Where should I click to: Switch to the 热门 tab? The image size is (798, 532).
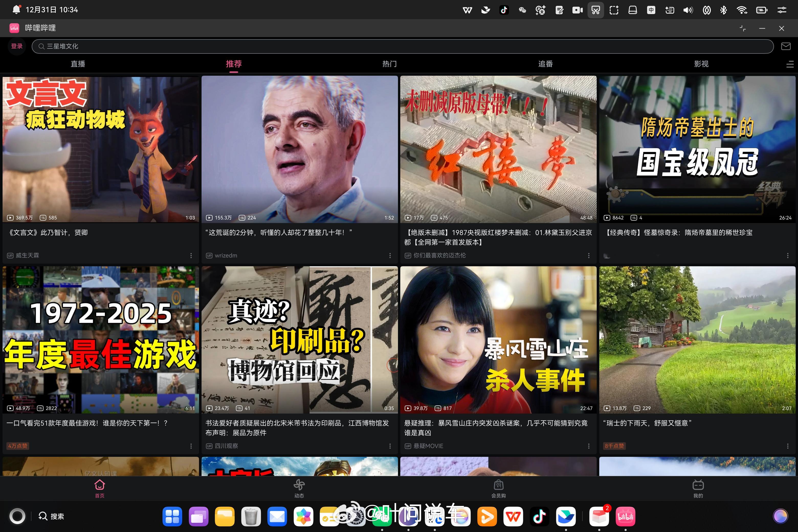pos(389,64)
